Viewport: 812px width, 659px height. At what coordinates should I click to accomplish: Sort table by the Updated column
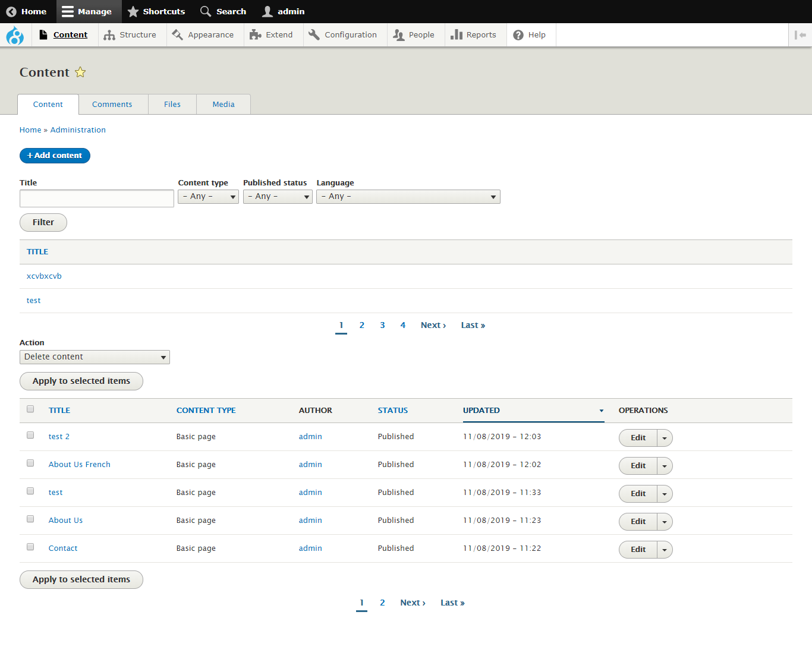[x=481, y=411]
